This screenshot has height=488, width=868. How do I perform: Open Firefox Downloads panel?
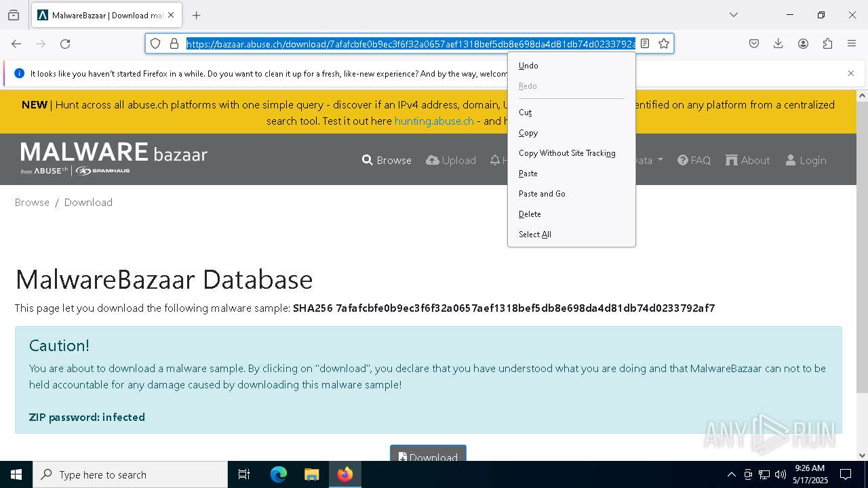(778, 43)
